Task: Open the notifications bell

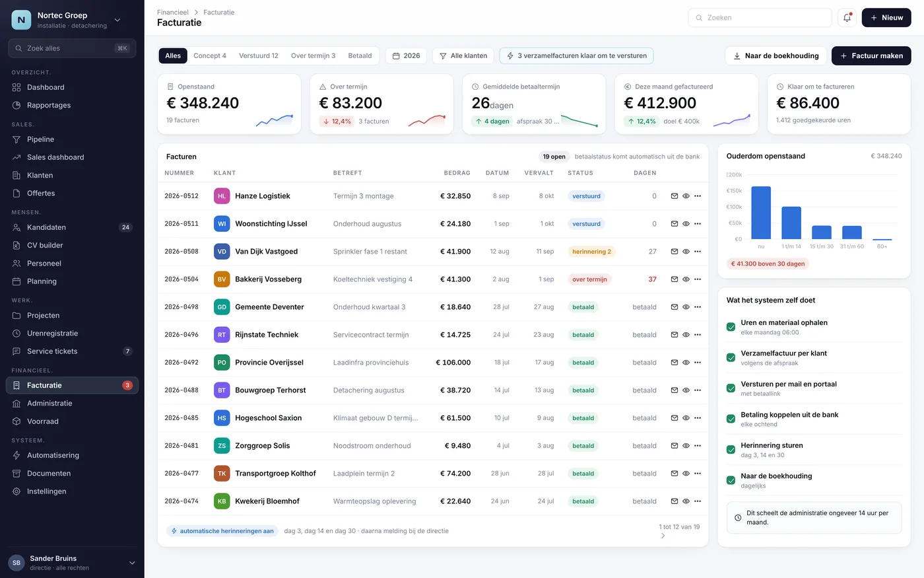Action: (847, 18)
